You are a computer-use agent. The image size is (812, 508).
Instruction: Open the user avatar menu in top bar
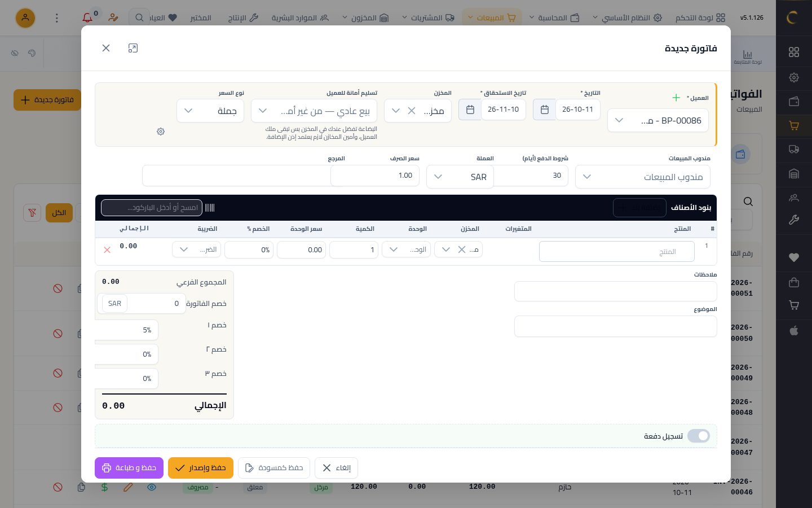coord(25,18)
